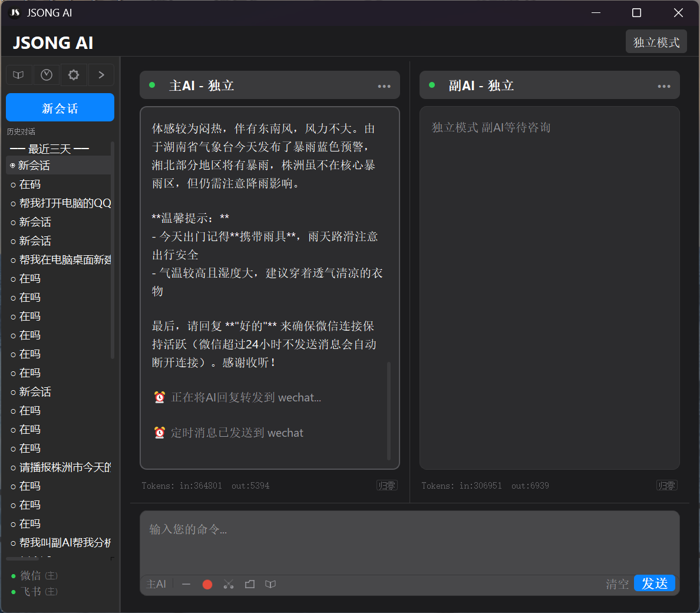This screenshot has height=613, width=700.
Task: Reset sub AI token counter with 归零
Action: pos(666,485)
